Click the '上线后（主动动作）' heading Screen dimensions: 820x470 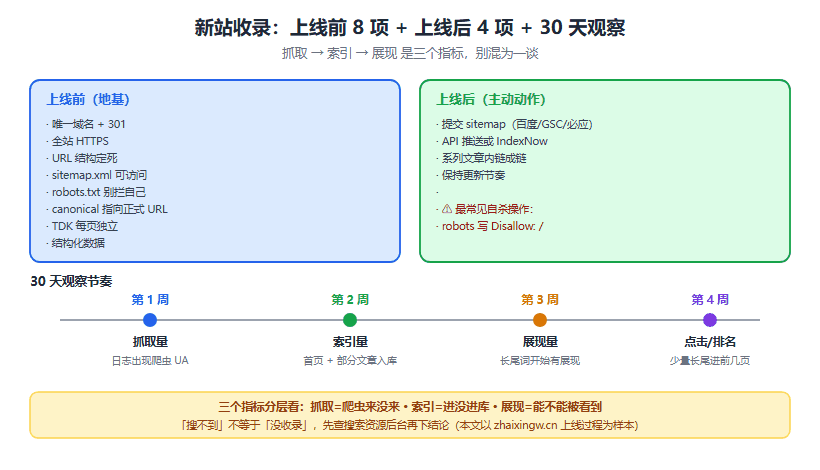tap(491, 99)
